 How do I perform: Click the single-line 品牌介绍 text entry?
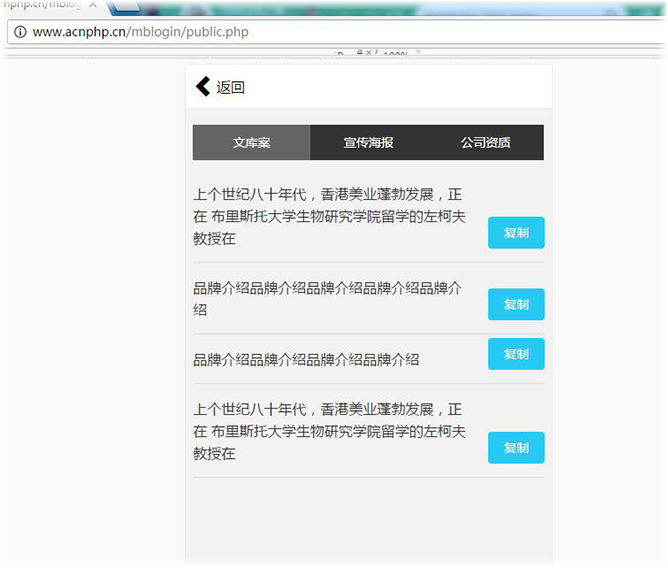[306, 360]
